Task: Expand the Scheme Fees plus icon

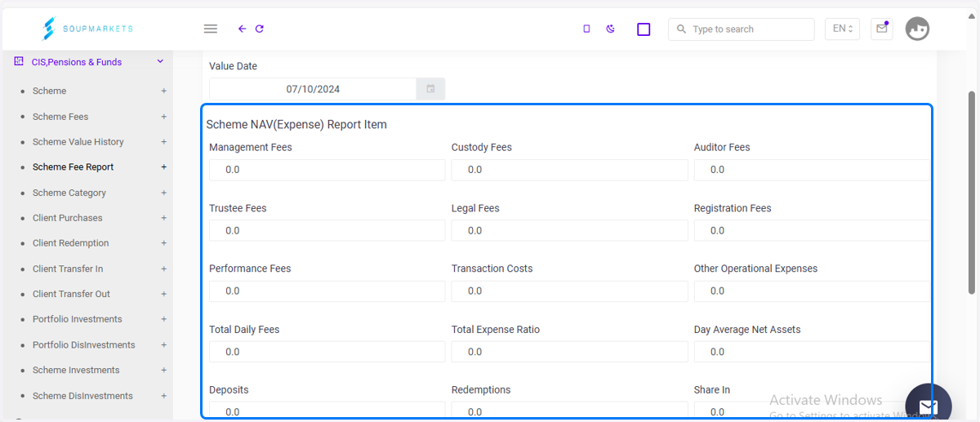Action: coord(163,117)
